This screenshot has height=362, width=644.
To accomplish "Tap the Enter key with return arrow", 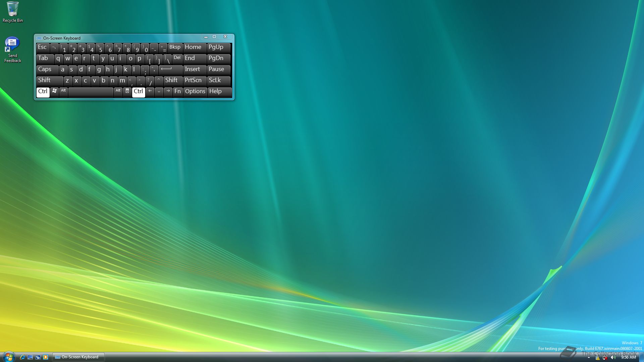I will coord(171,70).
